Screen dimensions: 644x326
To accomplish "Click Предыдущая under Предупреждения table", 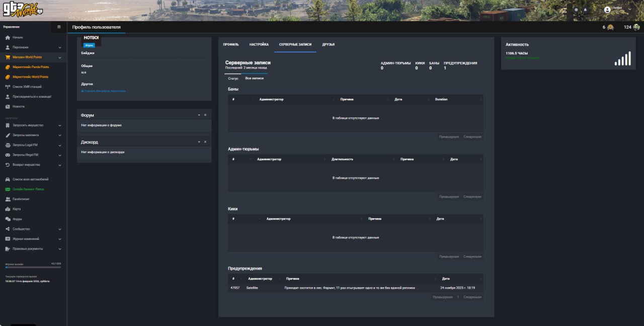I will (x=443, y=297).
